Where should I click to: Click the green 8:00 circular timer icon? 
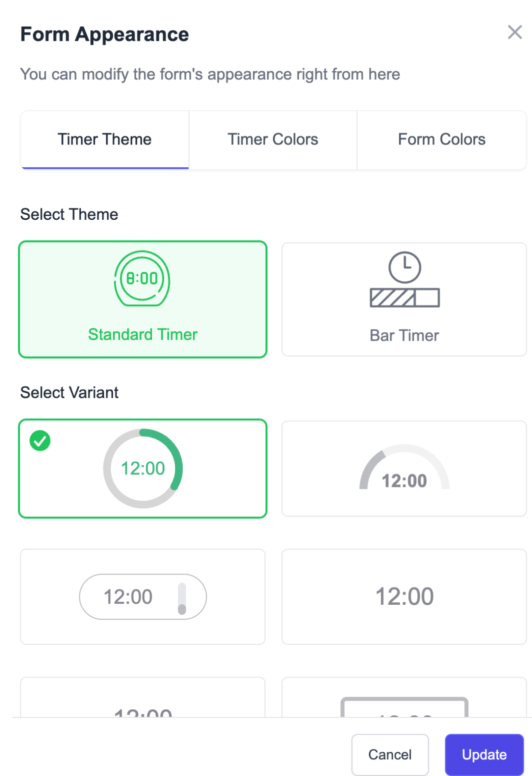pyautogui.click(x=142, y=278)
